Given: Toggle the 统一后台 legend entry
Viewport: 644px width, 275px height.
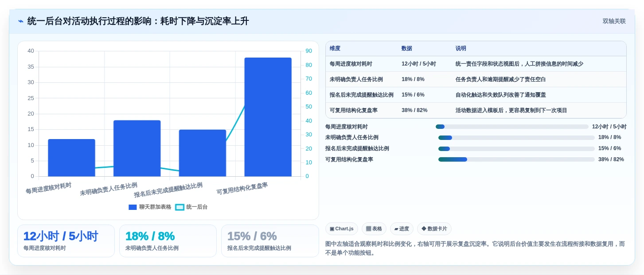Looking at the screenshot, I should (x=191, y=207).
